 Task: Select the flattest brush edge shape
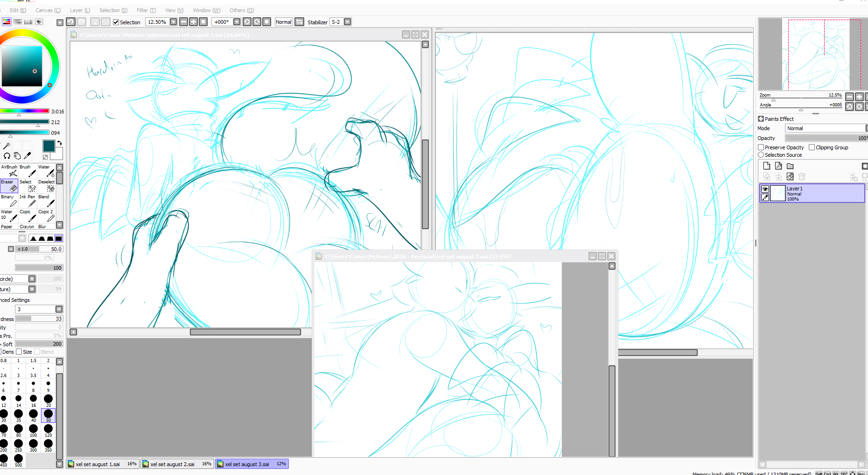pos(58,238)
